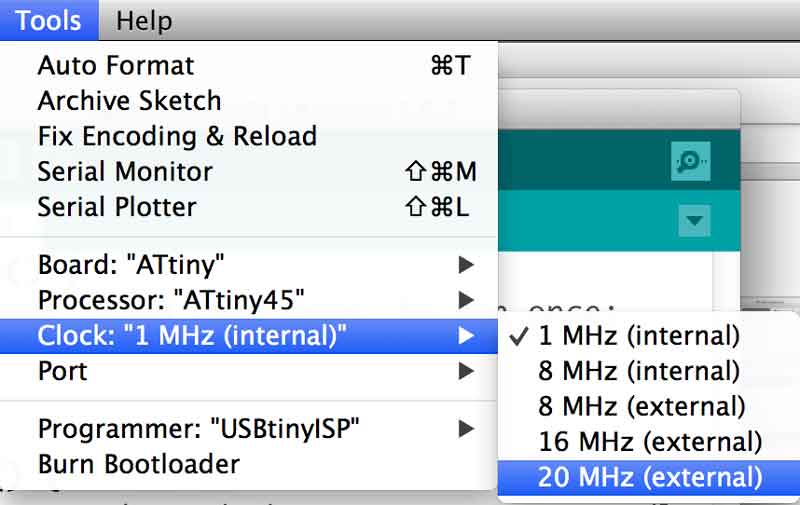Select 16 MHz (external) clock
This screenshot has height=505, width=800.
[x=648, y=442]
